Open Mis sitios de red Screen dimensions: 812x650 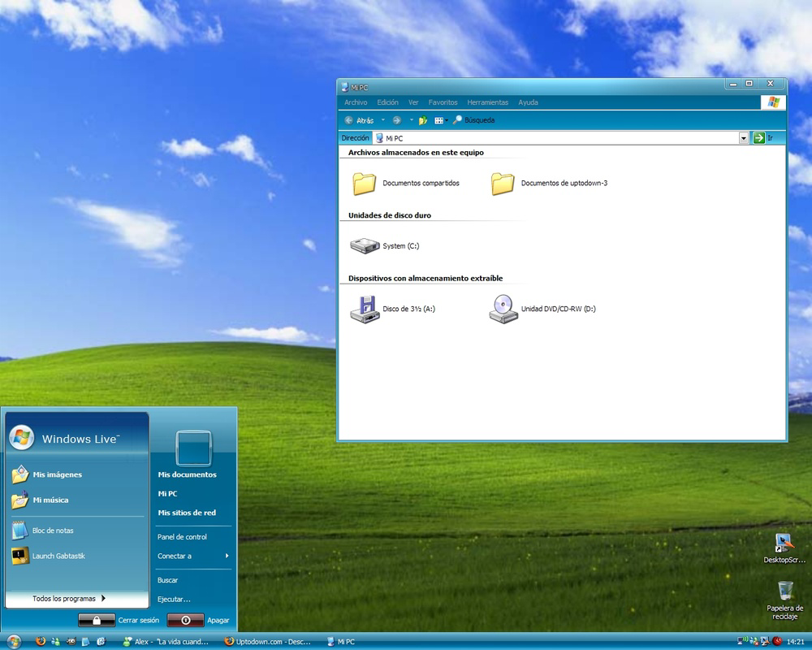[187, 513]
